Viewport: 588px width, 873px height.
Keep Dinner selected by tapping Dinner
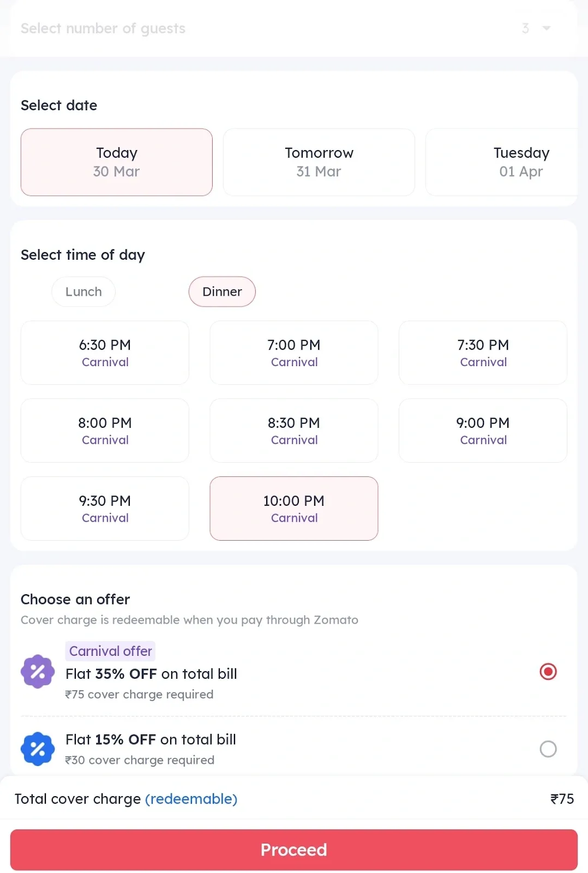(x=221, y=291)
